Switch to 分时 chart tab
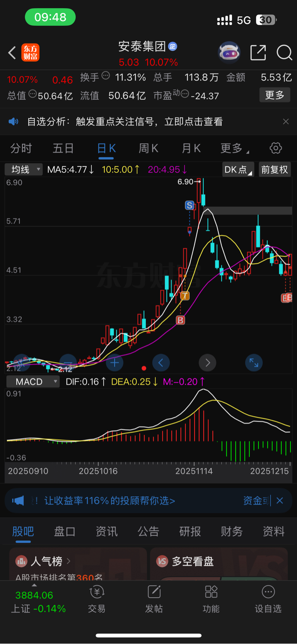The image size is (297, 644). (x=21, y=148)
